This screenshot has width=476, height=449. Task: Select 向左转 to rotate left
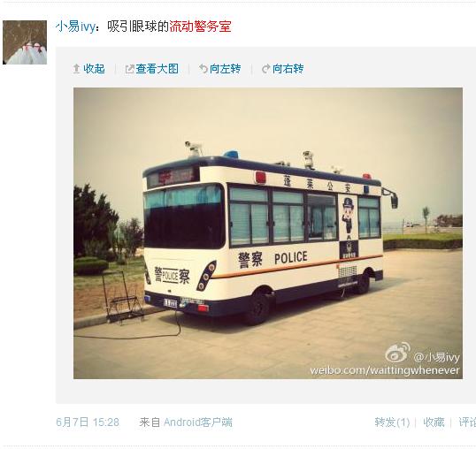point(226,69)
